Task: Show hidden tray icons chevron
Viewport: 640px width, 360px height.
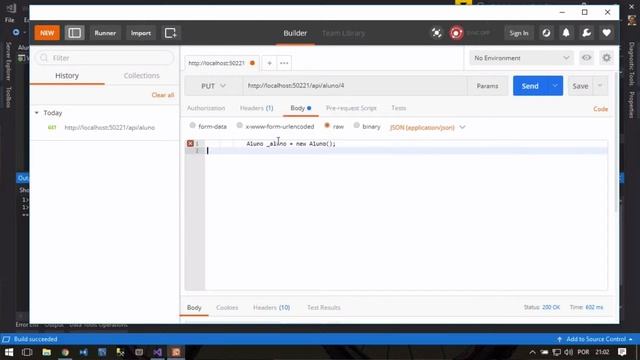Action: pyautogui.click(x=533, y=352)
